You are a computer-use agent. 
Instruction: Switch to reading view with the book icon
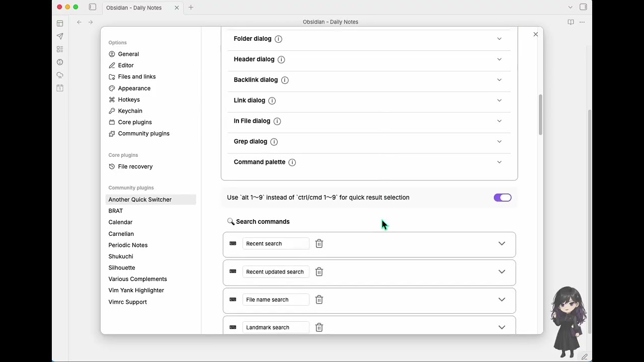[x=571, y=22]
